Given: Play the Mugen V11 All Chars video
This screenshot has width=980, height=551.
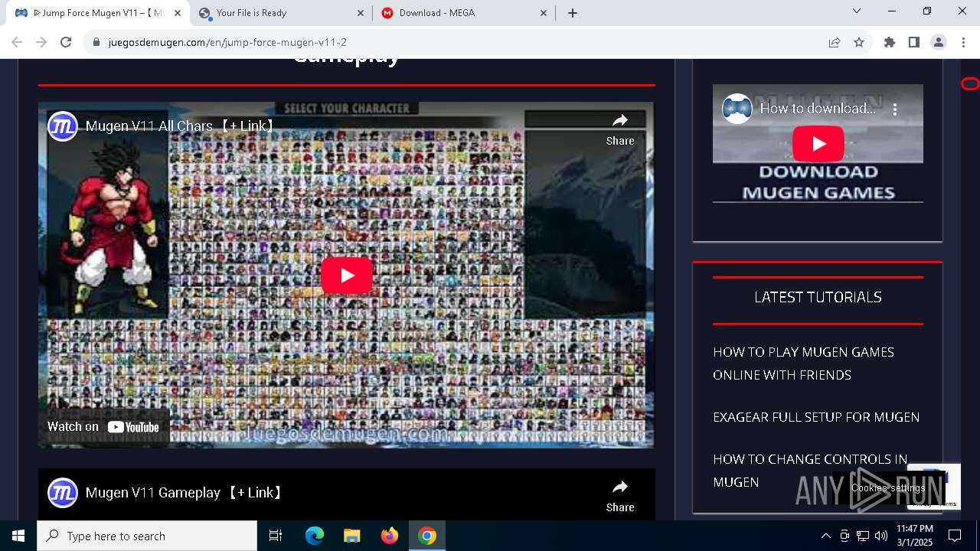Looking at the screenshot, I should [x=347, y=275].
